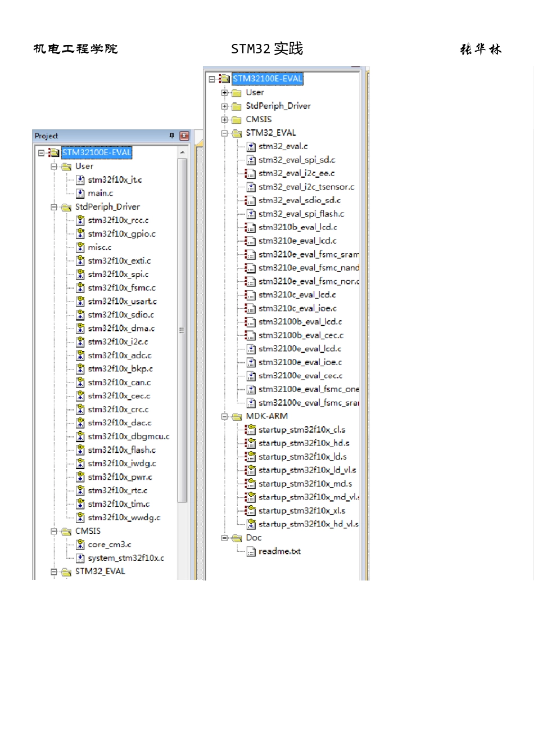Select stm32f10x_dbgmcu.c in left panel
This screenshot has height=756, width=534.
pos(129,436)
